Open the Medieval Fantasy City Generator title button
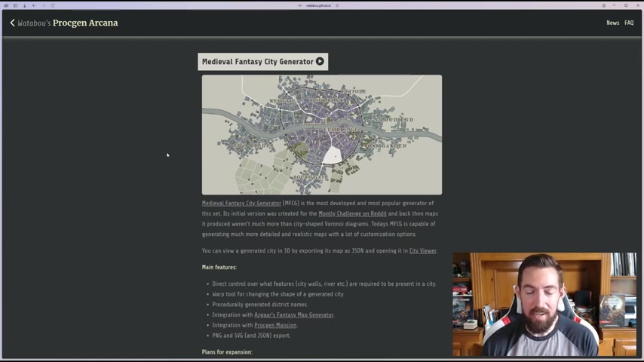The width and height of the screenshot is (644, 362). 257,62
